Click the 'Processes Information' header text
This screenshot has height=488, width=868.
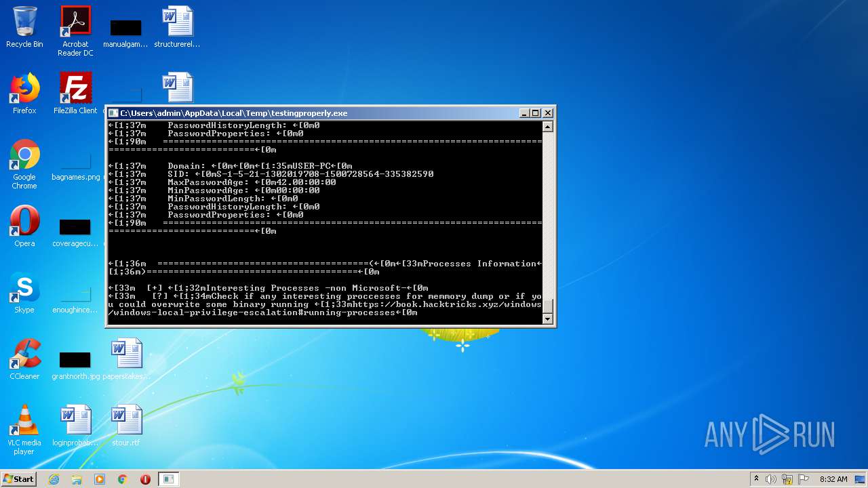tap(479, 264)
